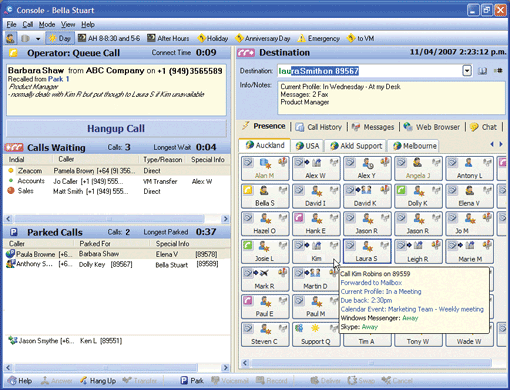Image resolution: width=510 pixels, height=390 pixels.
Task: Select parked call from Paula Browne
Action: [x=117, y=254]
